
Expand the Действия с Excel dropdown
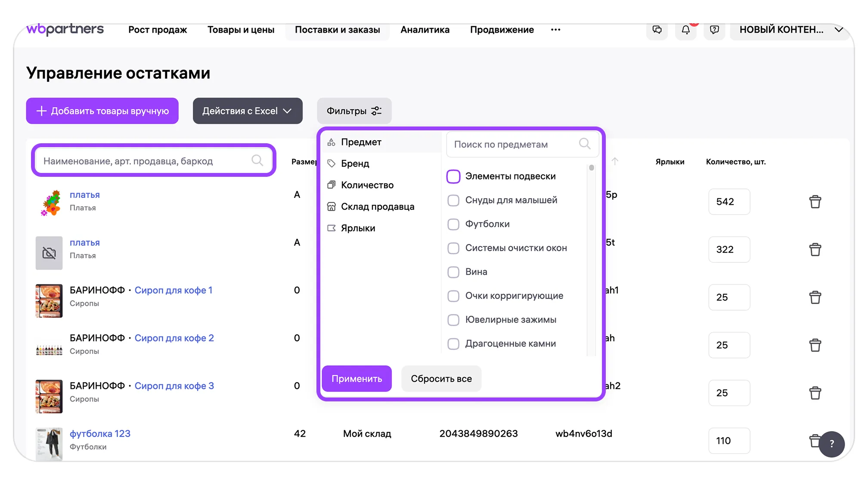click(248, 111)
